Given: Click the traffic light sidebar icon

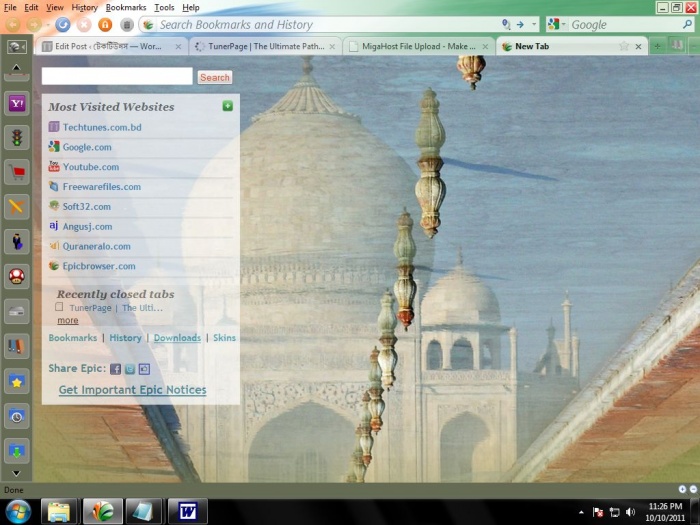Looking at the screenshot, I should (x=17, y=138).
